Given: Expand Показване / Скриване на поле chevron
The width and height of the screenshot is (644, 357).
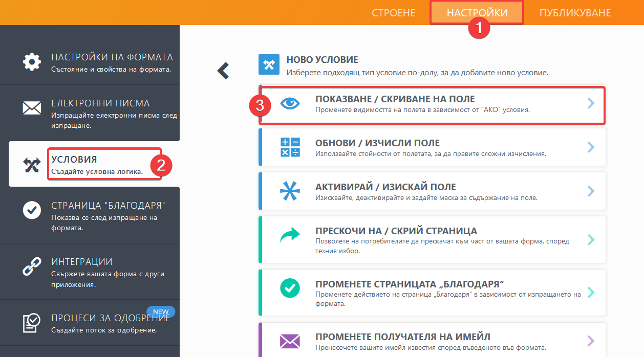Looking at the screenshot, I should point(591,103).
